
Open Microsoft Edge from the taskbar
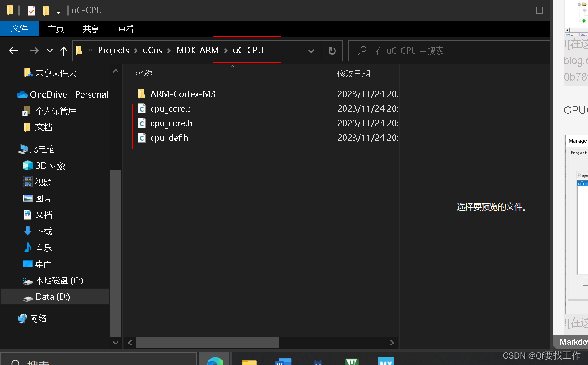coord(214,360)
